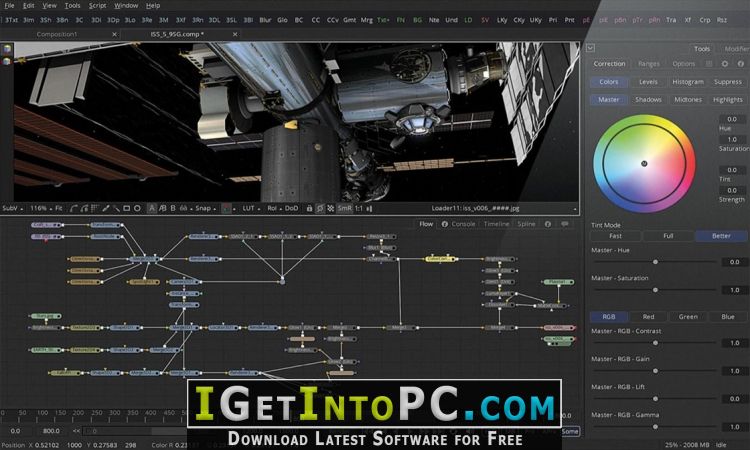Select the Shadows range button

(648, 99)
